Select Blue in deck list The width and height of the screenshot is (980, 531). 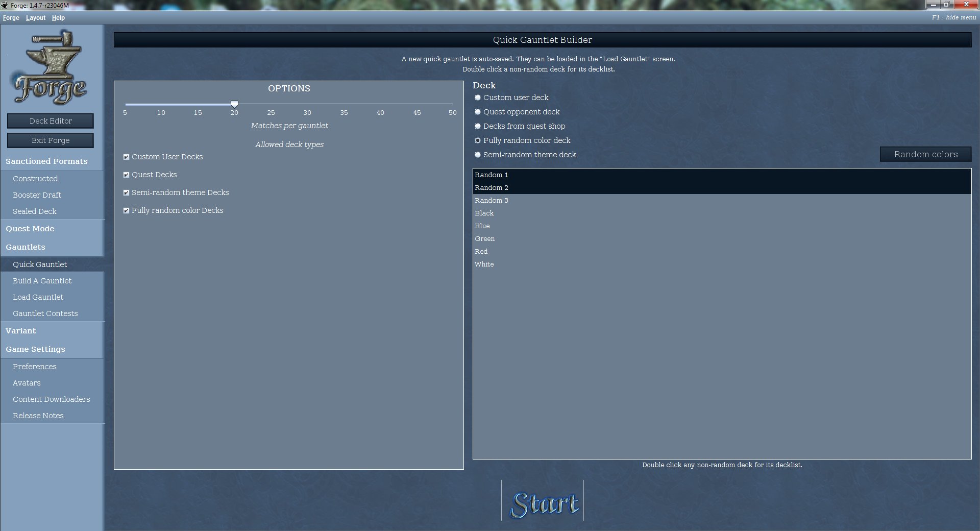pos(722,226)
